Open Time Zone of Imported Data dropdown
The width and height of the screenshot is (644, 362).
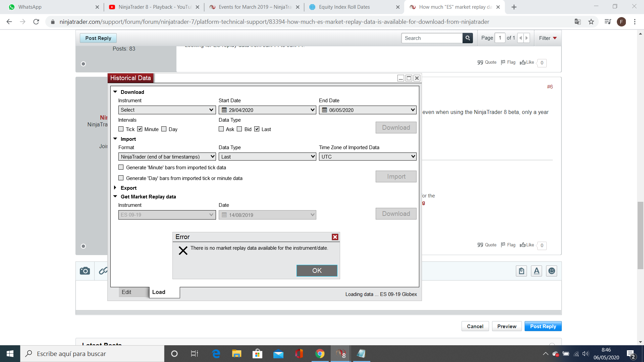coord(367,157)
